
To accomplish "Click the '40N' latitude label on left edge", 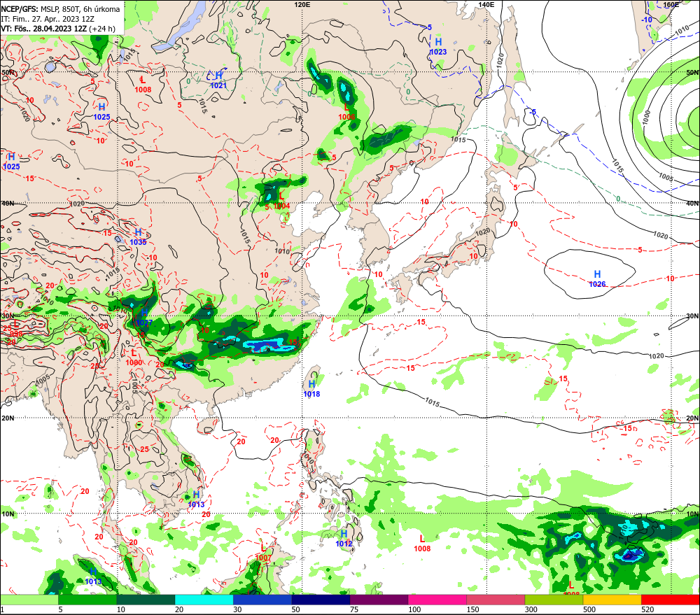I will [8, 203].
